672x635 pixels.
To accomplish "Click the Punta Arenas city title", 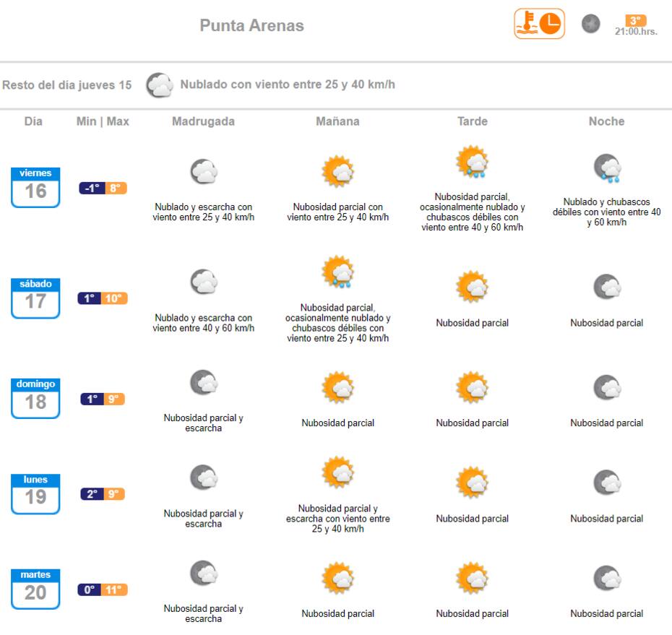I will [x=251, y=25].
